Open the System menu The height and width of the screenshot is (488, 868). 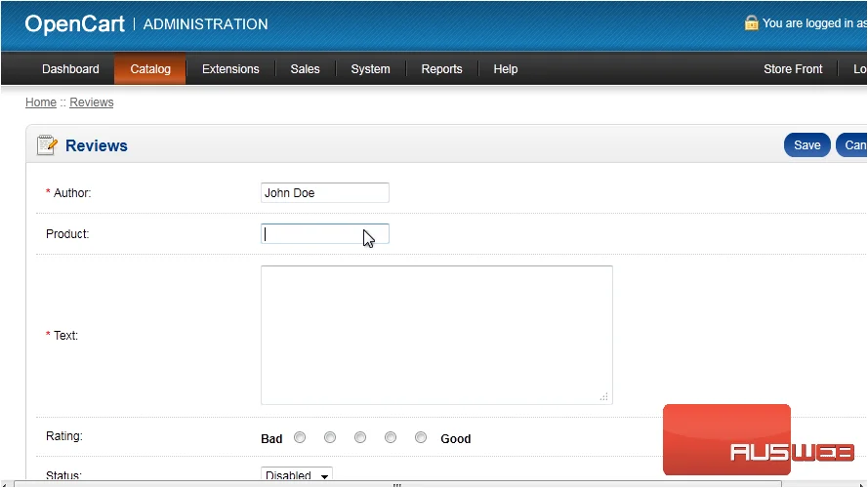point(370,69)
